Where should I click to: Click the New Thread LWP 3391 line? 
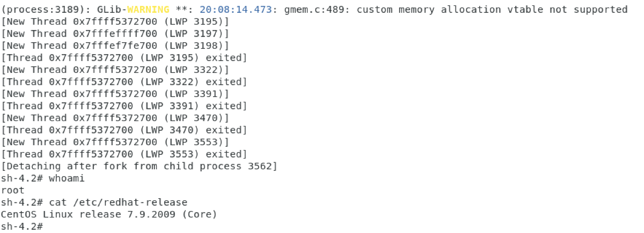point(115,94)
